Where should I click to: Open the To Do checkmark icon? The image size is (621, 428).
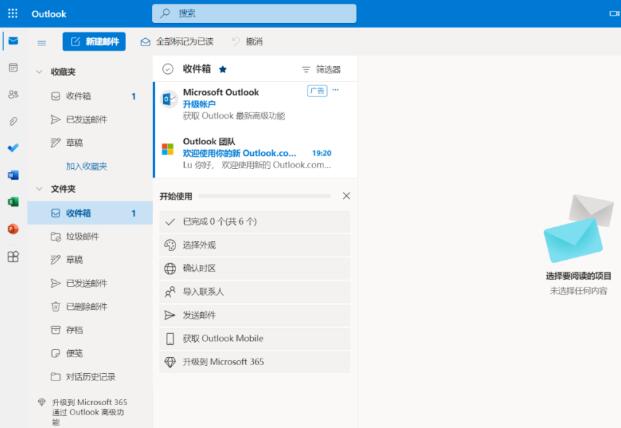(x=13, y=148)
